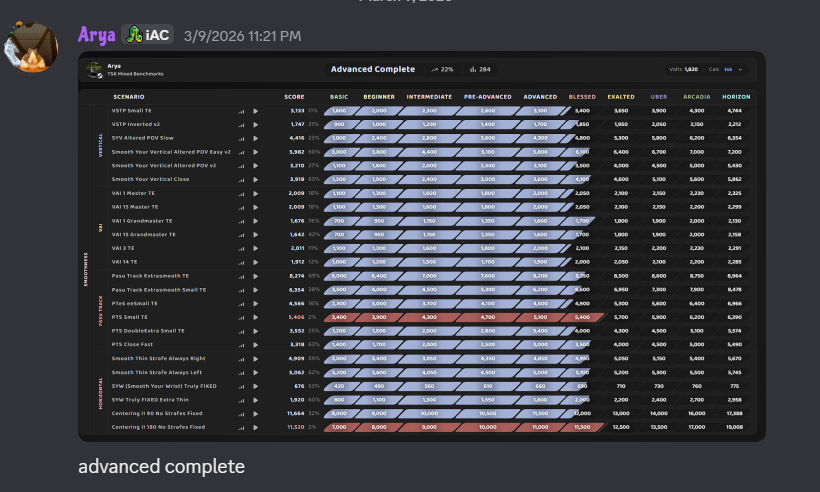Click the red progress bar of PTS Small TE
The image size is (820, 492).
tap(464, 317)
